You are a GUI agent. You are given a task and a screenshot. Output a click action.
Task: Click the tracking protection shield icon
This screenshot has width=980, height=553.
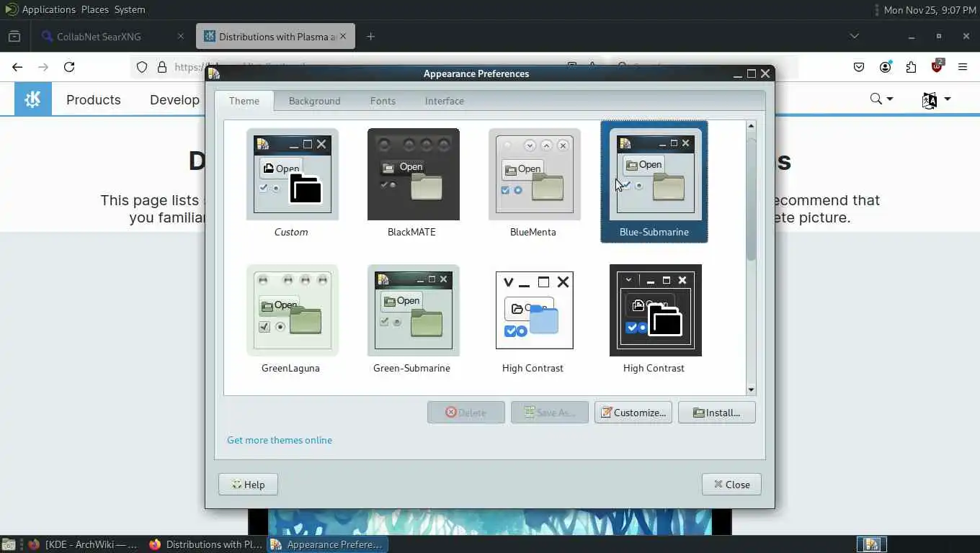click(142, 67)
